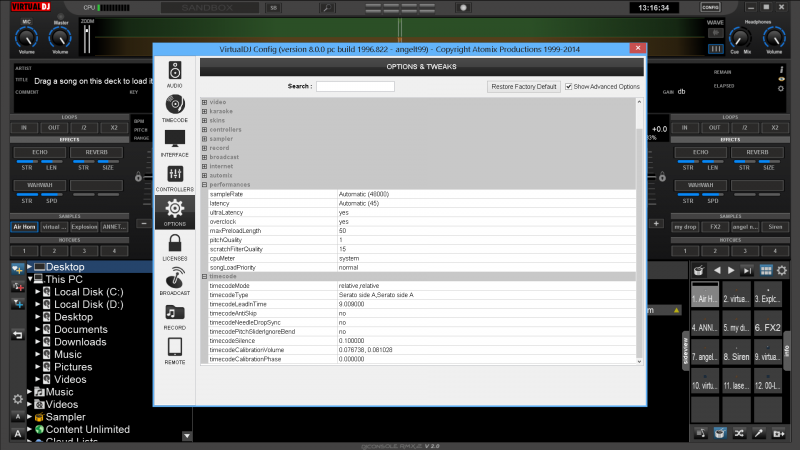The width and height of the screenshot is (800, 450).
Task: Collapse the performances options group
Action: (205, 184)
